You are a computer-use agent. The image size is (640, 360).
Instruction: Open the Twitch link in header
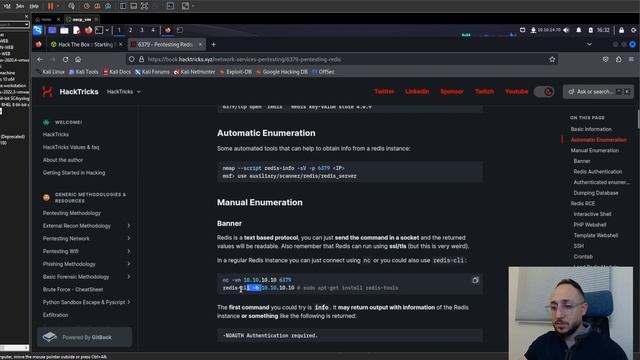tap(484, 92)
